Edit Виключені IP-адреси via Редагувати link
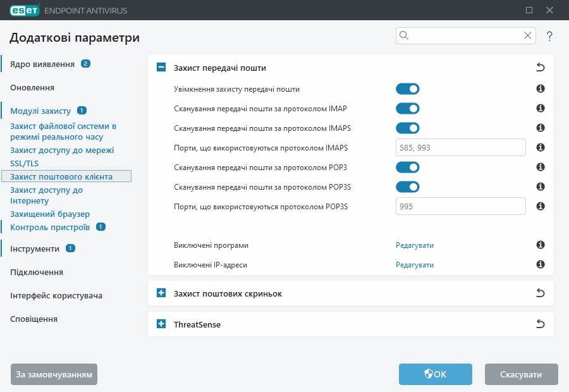The width and height of the screenshot is (569, 392). pos(414,265)
